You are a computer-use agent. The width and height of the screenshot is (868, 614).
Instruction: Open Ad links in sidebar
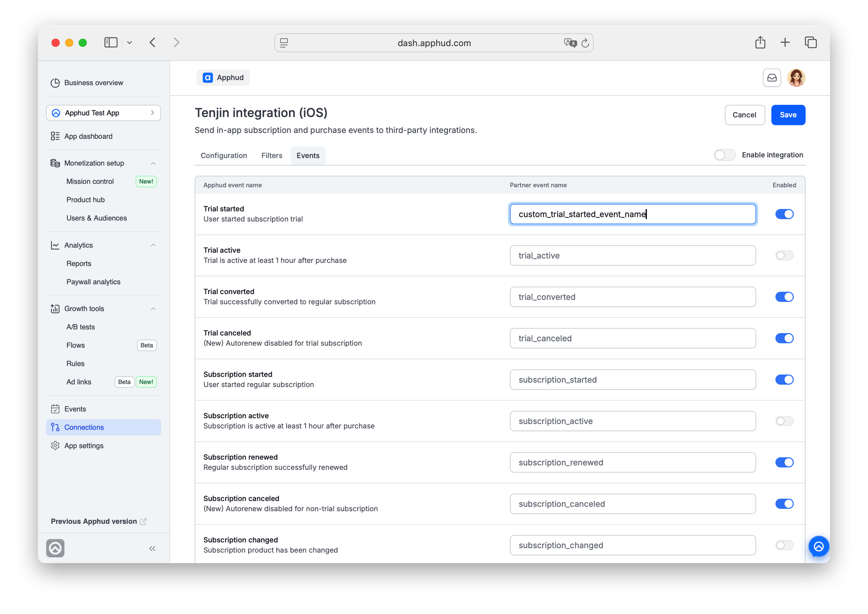tap(79, 382)
